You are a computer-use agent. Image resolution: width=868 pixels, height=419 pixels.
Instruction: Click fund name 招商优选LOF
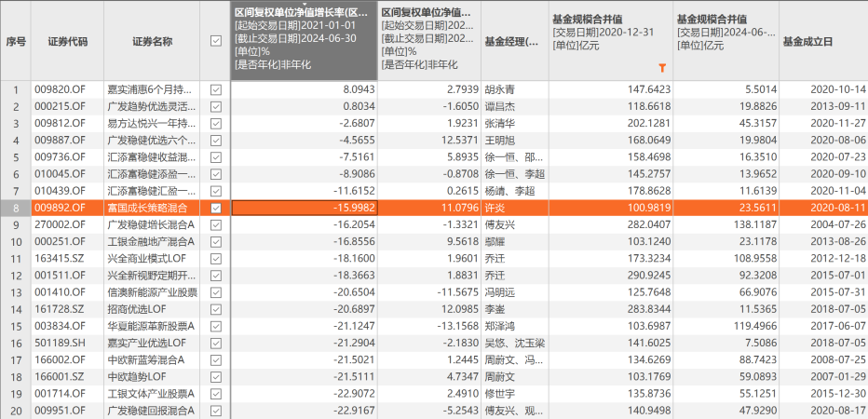pyautogui.click(x=137, y=309)
